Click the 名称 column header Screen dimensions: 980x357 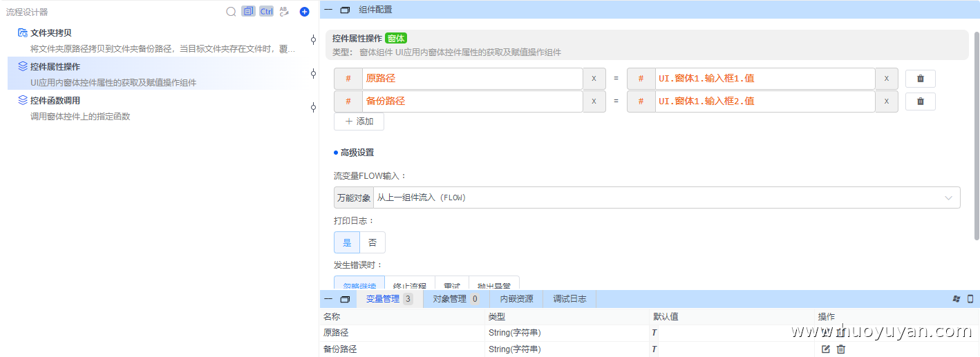click(x=332, y=316)
